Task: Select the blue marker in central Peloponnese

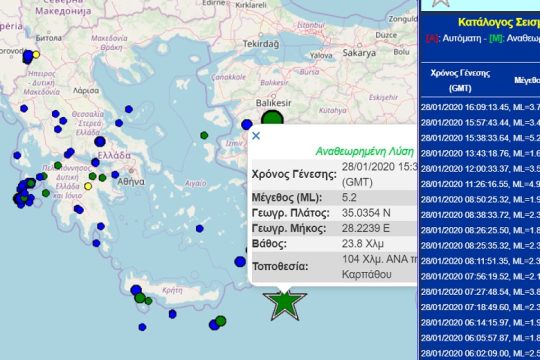Action: 79,209
